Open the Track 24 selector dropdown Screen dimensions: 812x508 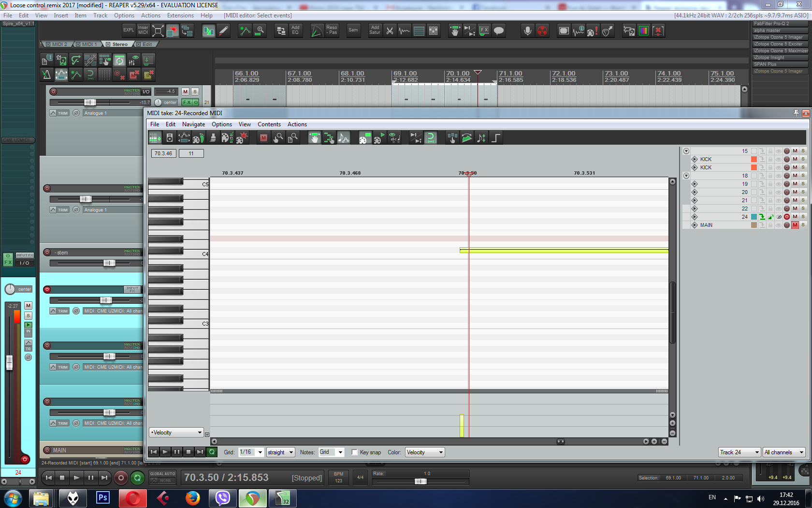point(739,452)
